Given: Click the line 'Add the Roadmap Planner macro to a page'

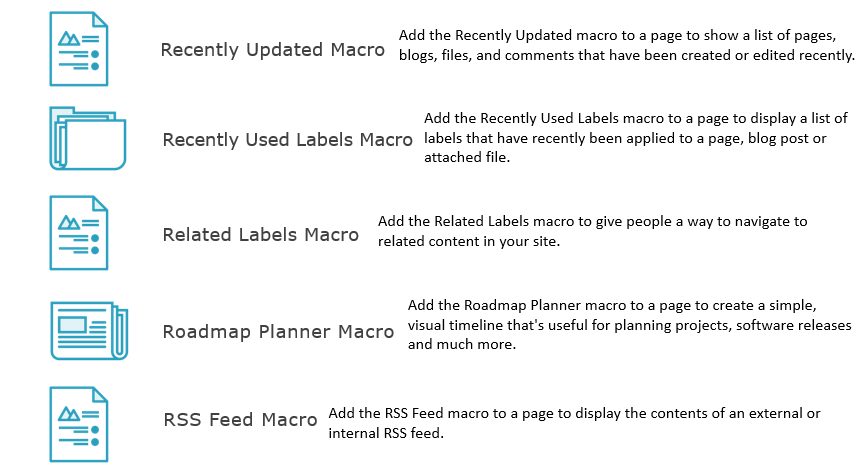Looking at the screenshot, I should (612, 305).
